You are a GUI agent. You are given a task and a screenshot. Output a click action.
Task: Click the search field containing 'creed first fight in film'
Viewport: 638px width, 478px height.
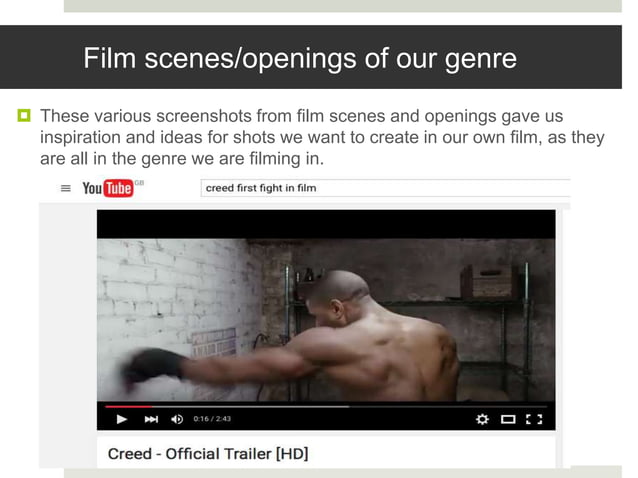(385, 188)
